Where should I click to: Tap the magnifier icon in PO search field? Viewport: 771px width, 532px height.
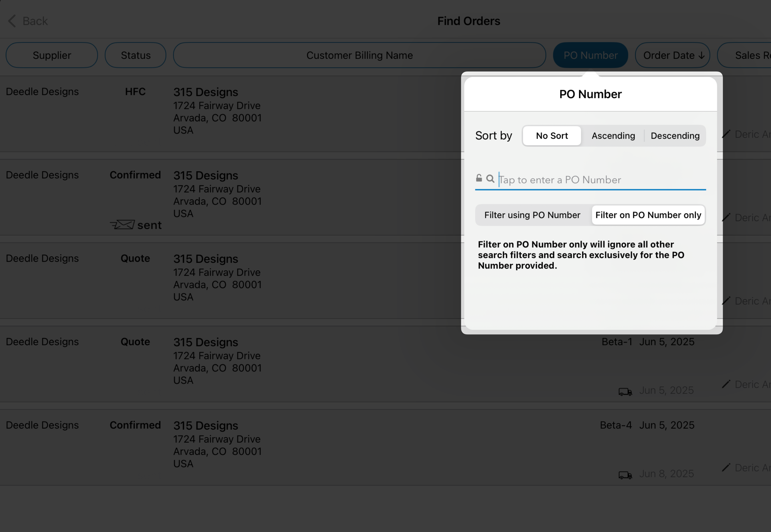point(490,179)
